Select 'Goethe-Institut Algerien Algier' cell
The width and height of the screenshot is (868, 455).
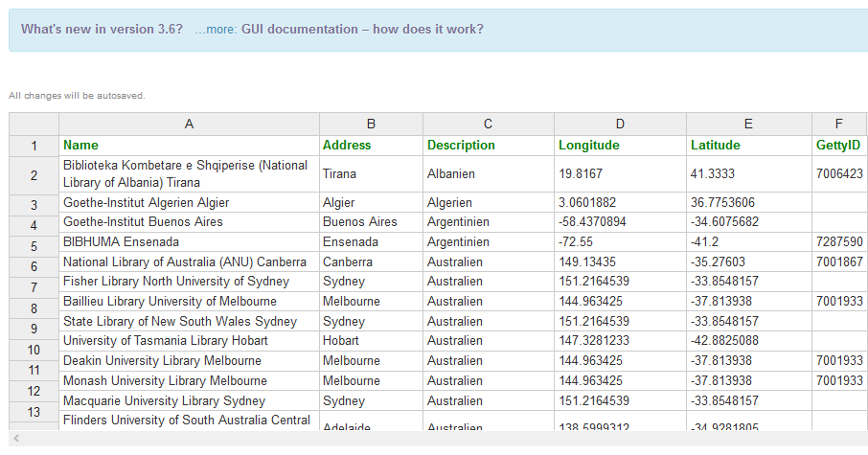(x=189, y=202)
